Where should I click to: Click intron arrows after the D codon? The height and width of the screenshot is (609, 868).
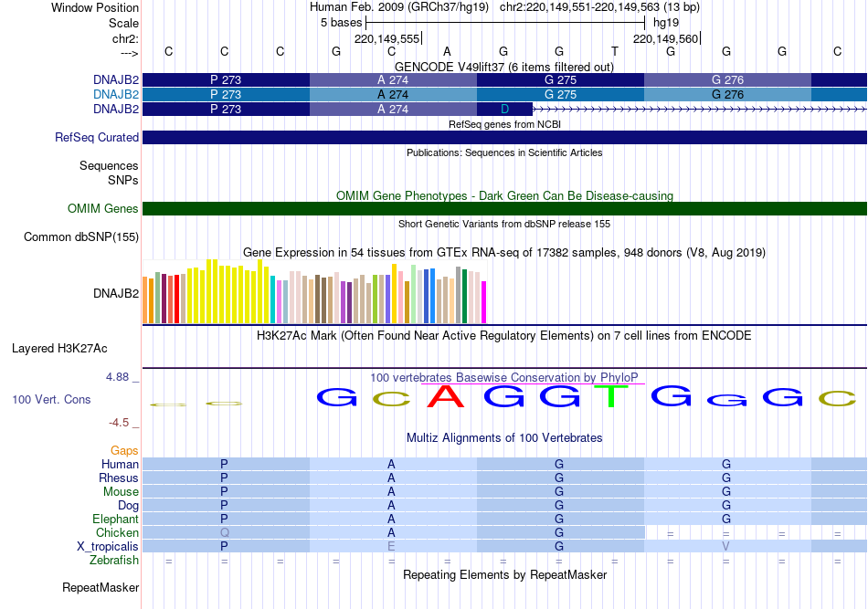coord(700,110)
